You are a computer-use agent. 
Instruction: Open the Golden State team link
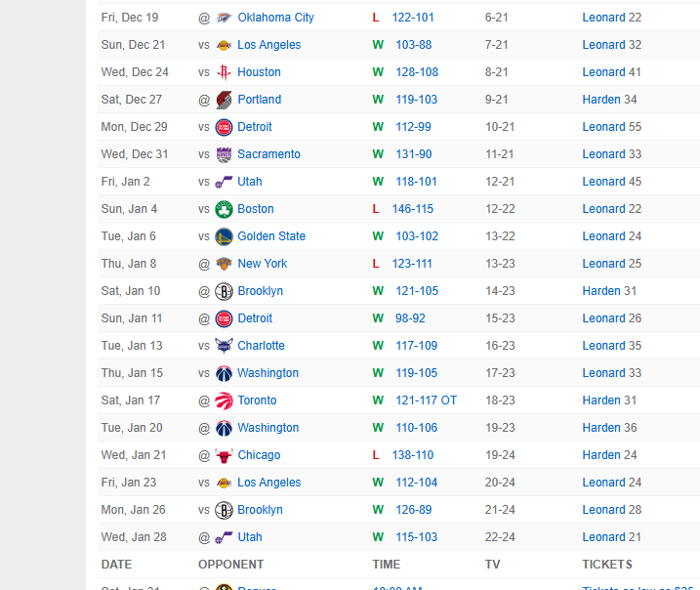(271, 236)
